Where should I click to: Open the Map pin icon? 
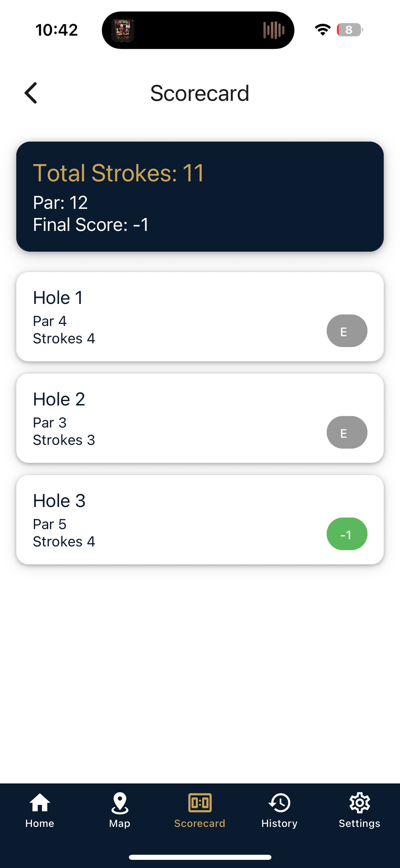pos(120,803)
